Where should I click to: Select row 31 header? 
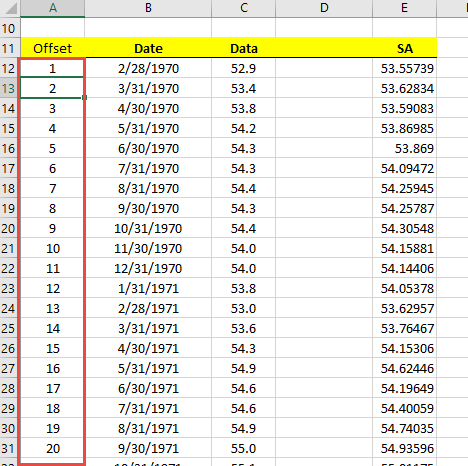(10, 448)
